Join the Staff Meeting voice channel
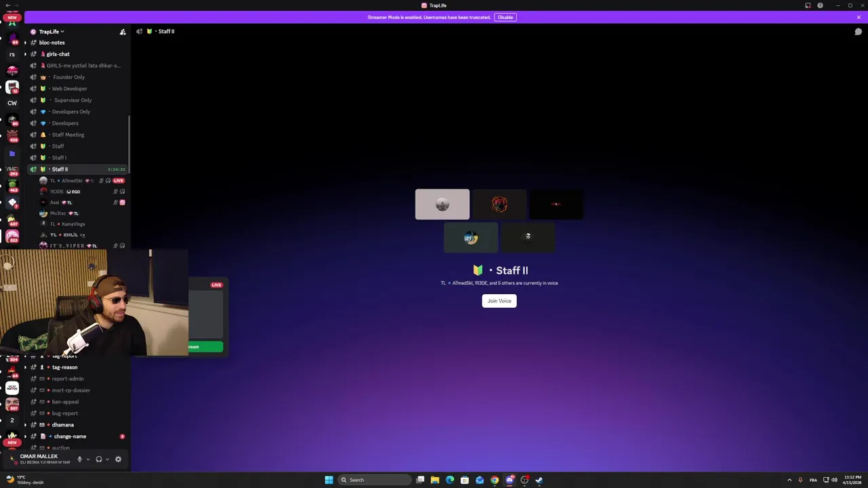The width and height of the screenshot is (868, 488). click(78, 135)
